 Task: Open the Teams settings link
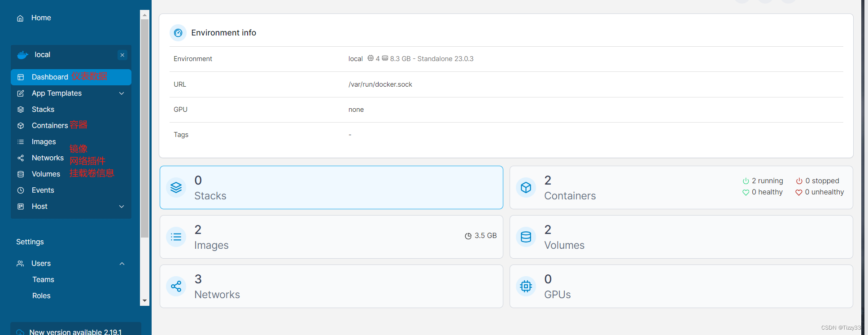43,280
